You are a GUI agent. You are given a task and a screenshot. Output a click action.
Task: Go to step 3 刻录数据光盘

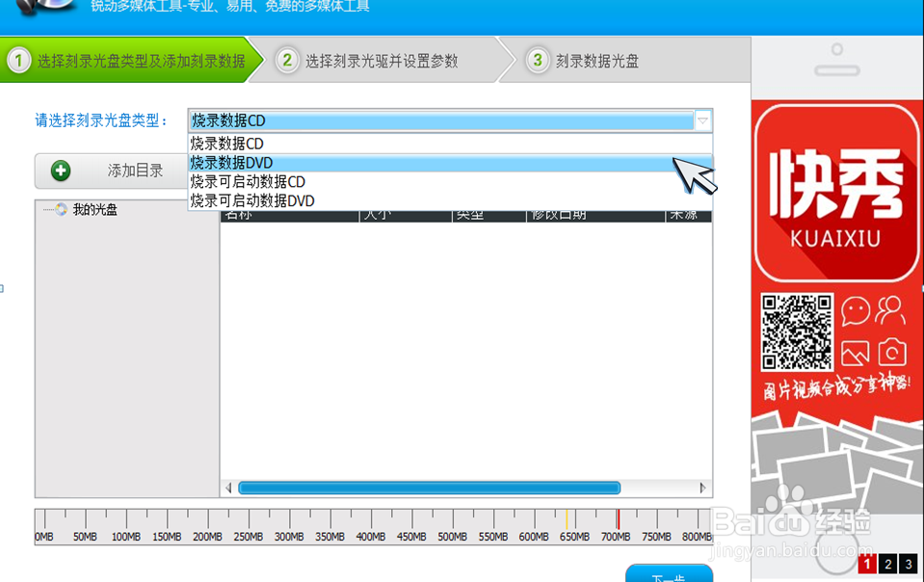click(624, 60)
